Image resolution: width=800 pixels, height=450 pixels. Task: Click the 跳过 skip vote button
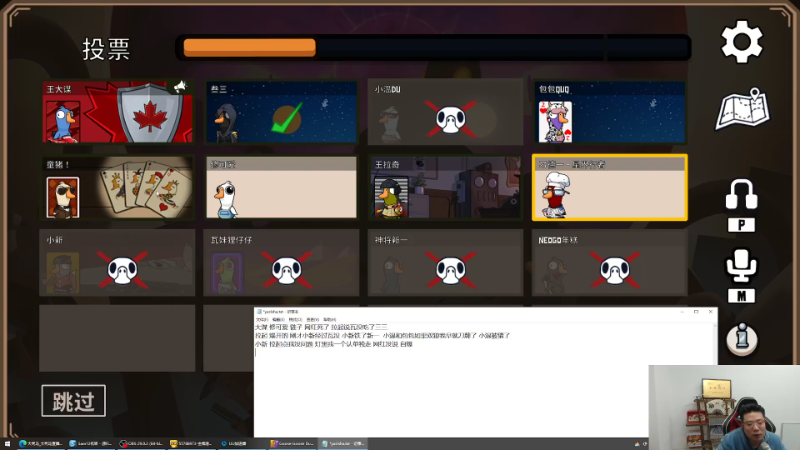point(73,401)
